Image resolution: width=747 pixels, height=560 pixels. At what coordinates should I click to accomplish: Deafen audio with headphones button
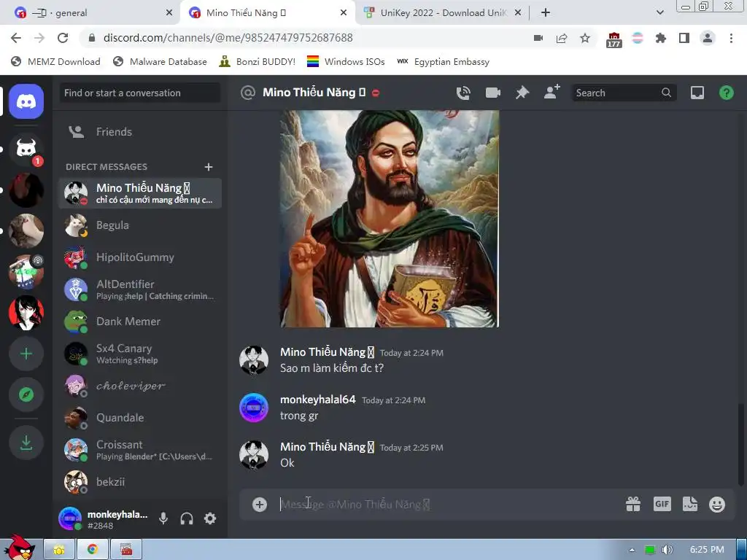coord(187,518)
